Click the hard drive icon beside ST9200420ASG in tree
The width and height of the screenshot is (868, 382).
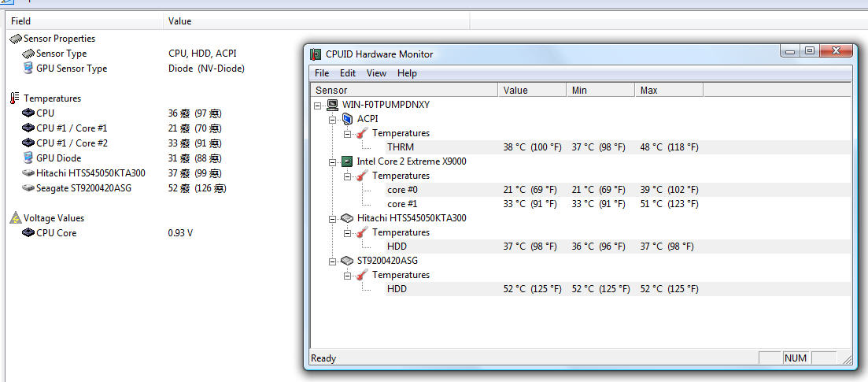point(347,261)
